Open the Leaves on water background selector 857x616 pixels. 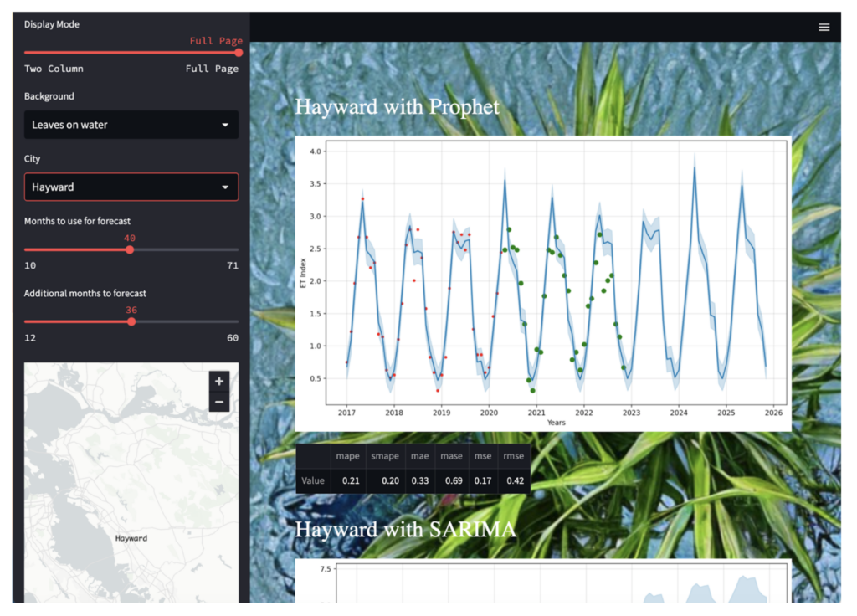click(x=131, y=125)
